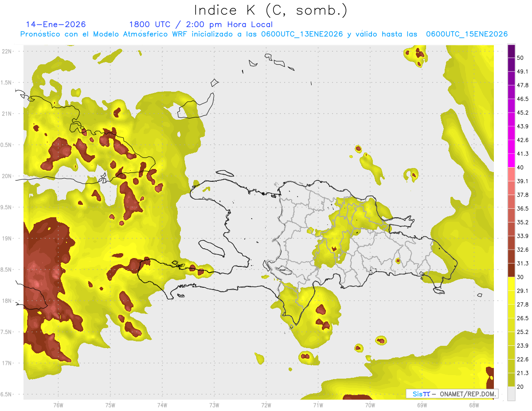Click the legend value "49.1"
532x411 pixels.
tap(523, 72)
